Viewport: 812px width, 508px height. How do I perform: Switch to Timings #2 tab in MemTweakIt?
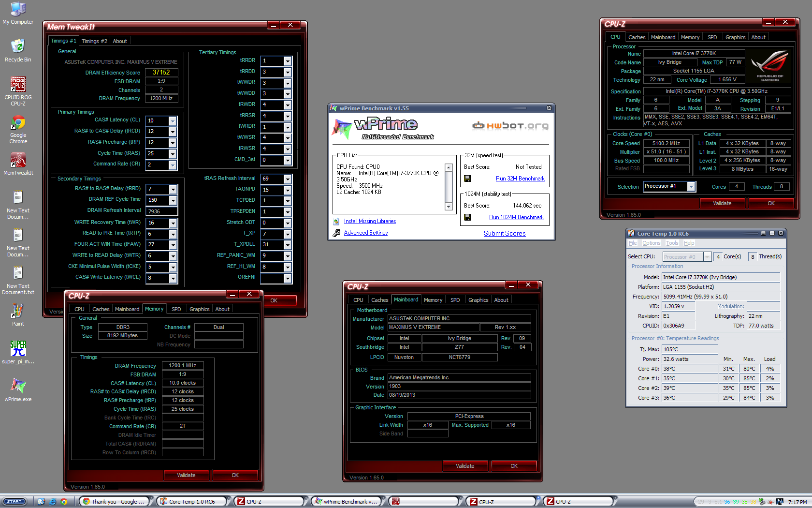coord(94,41)
